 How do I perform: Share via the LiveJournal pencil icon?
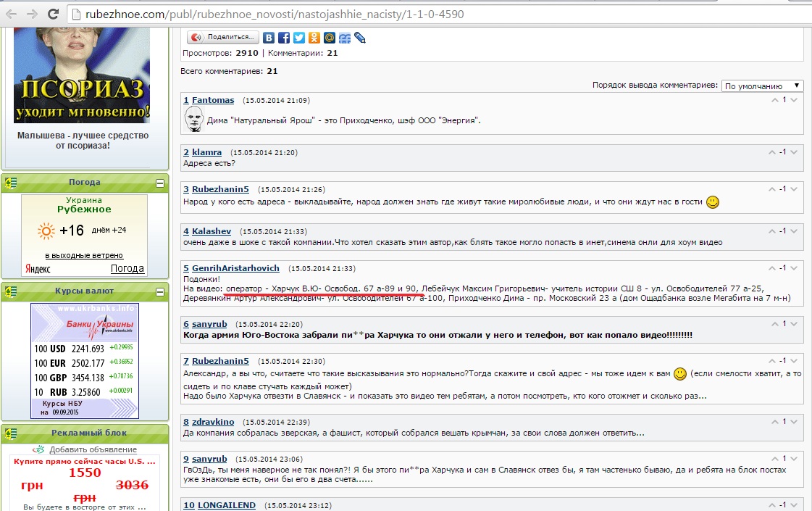[360, 38]
